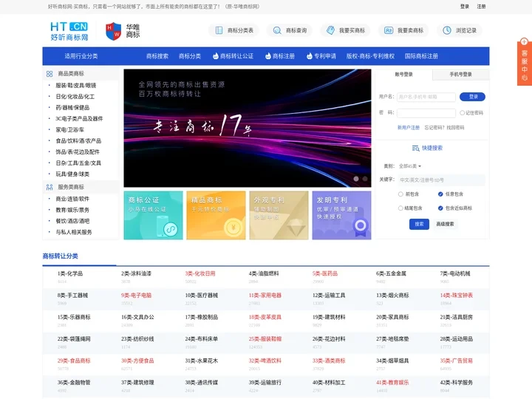The width and height of the screenshot is (532, 399).
Task: Focus the 关键字 search field
Action: click(441, 180)
